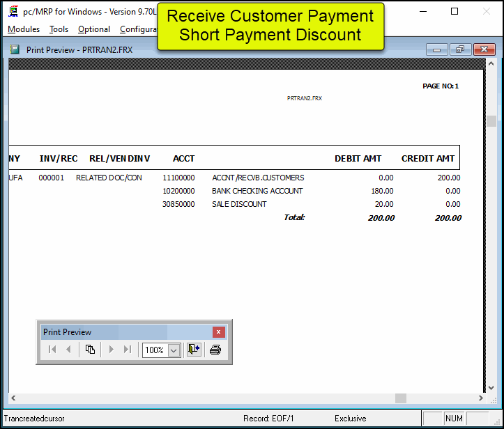The width and height of the screenshot is (504, 429).
Task: Click the previous page arrow
Action: (x=68, y=350)
